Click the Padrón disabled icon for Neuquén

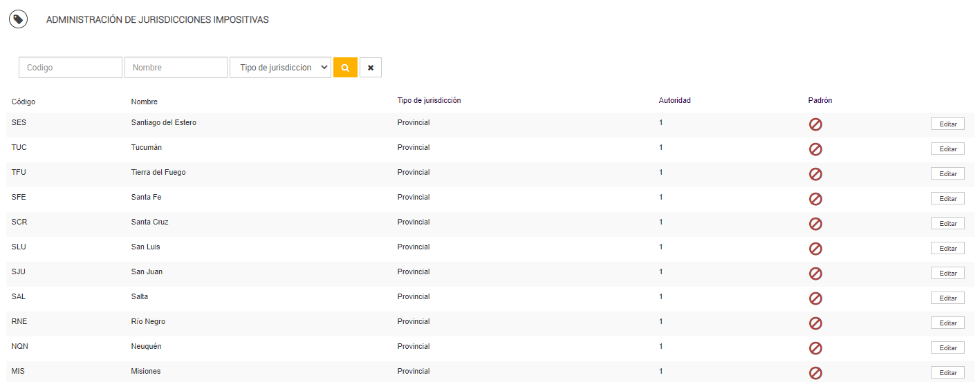pos(815,348)
